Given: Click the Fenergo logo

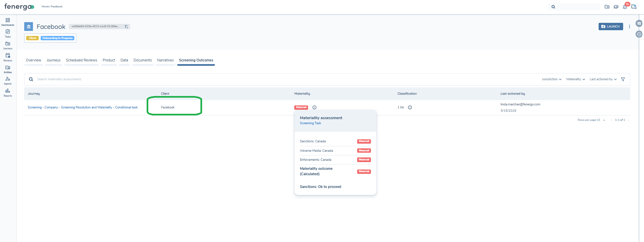Looking at the screenshot, I should 19,7.
